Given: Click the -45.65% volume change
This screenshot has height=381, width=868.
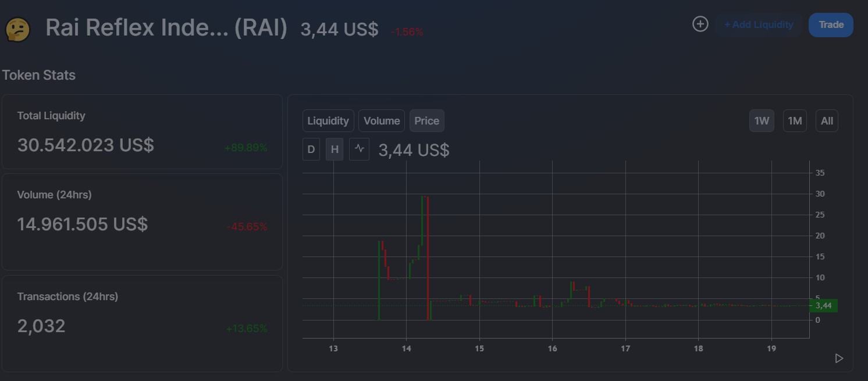Looking at the screenshot, I should coord(247,227).
